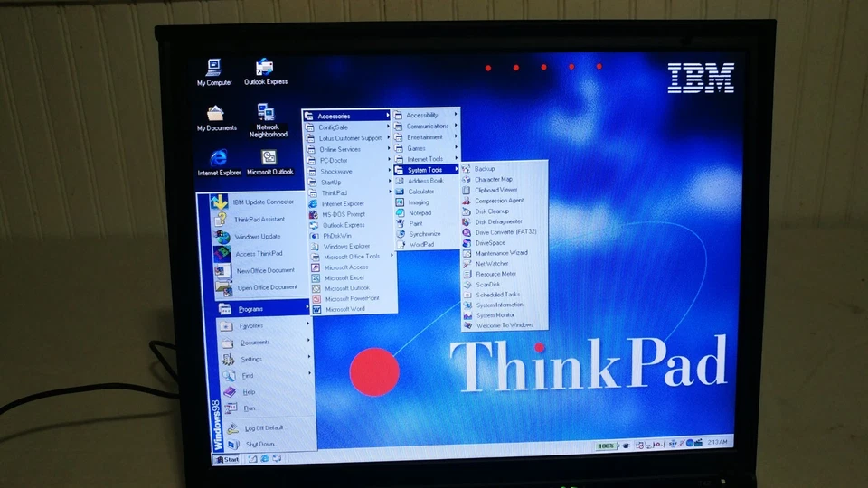Expand the Settings submenu
868x488 pixels.
coord(266,359)
